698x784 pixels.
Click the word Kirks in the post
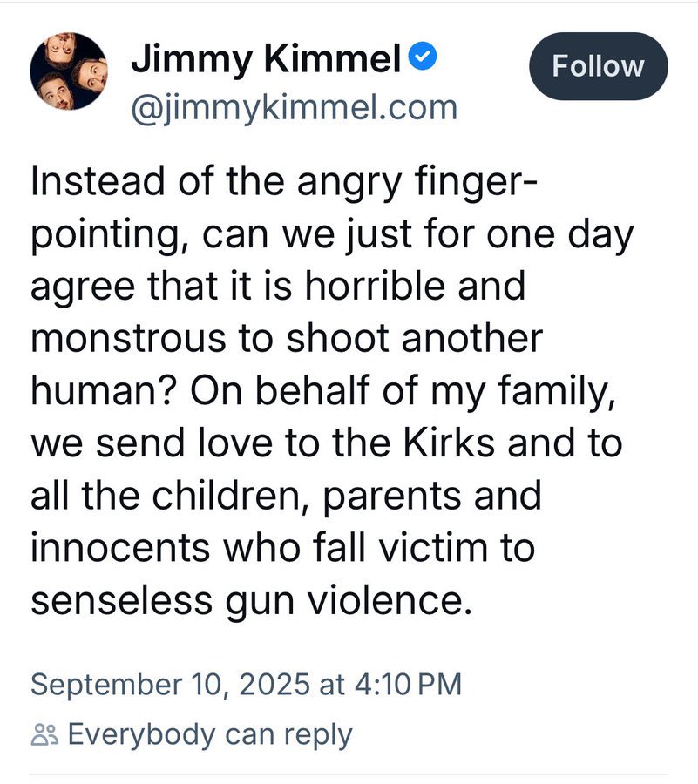click(x=449, y=443)
